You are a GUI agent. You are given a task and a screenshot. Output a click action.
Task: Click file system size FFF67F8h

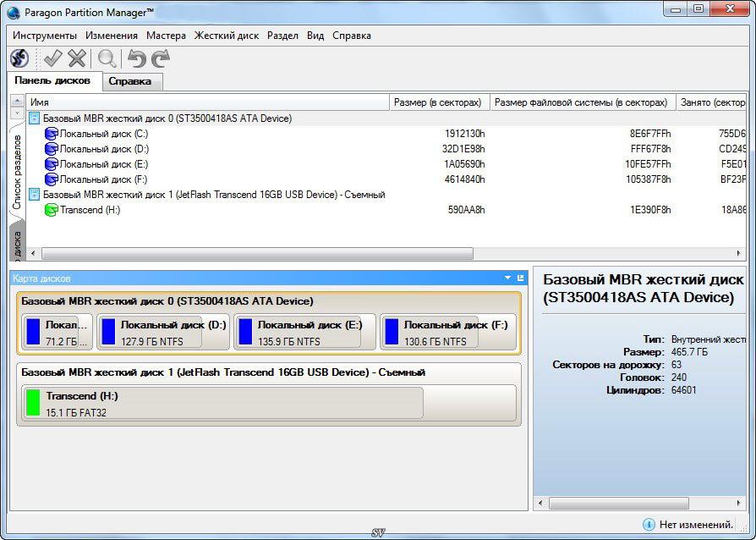coord(650,149)
